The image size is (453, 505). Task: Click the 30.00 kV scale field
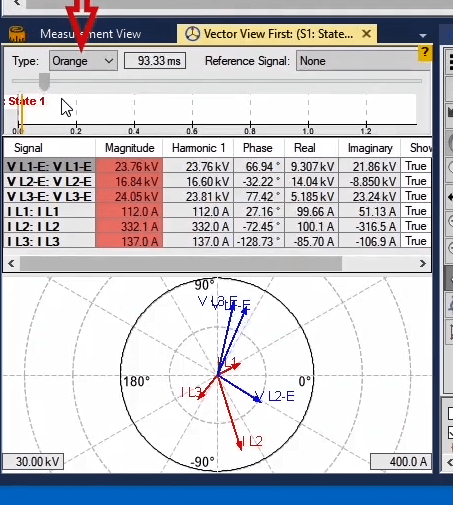(33, 462)
